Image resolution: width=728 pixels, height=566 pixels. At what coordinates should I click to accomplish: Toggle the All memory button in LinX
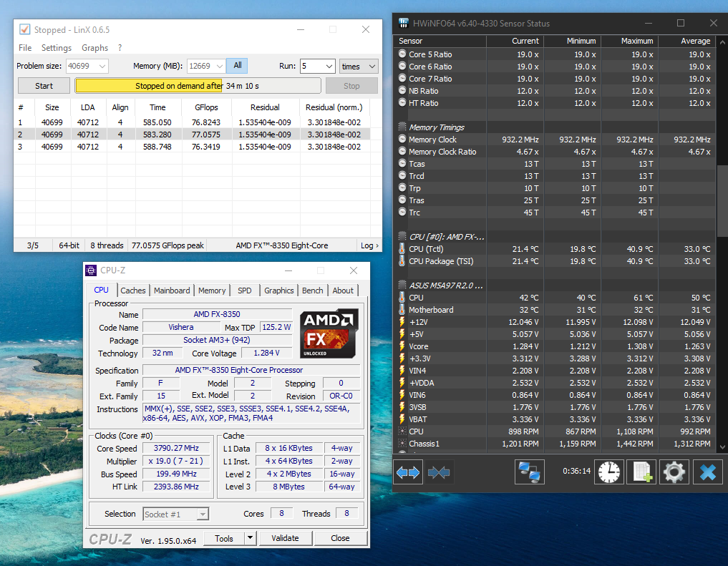pyautogui.click(x=237, y=66)
